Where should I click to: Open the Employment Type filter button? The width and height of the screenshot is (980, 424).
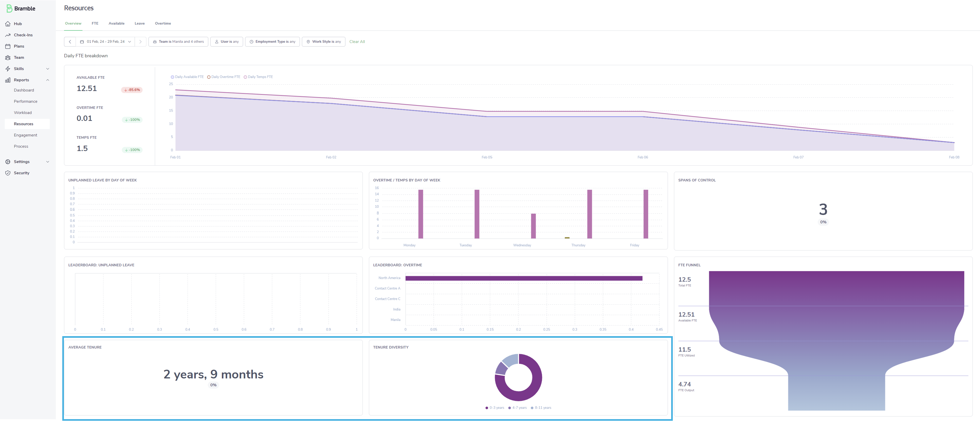(x=272, y=42)
